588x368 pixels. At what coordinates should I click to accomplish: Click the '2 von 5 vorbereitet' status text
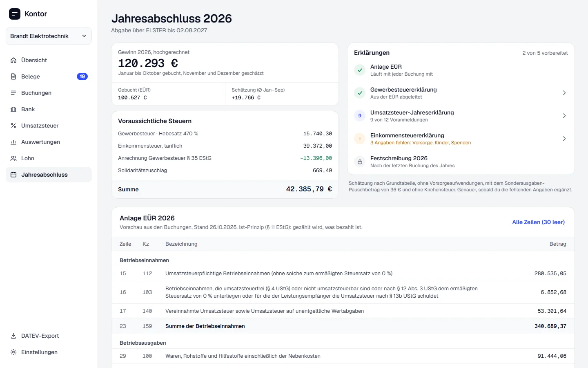click(x=545, y=53)
